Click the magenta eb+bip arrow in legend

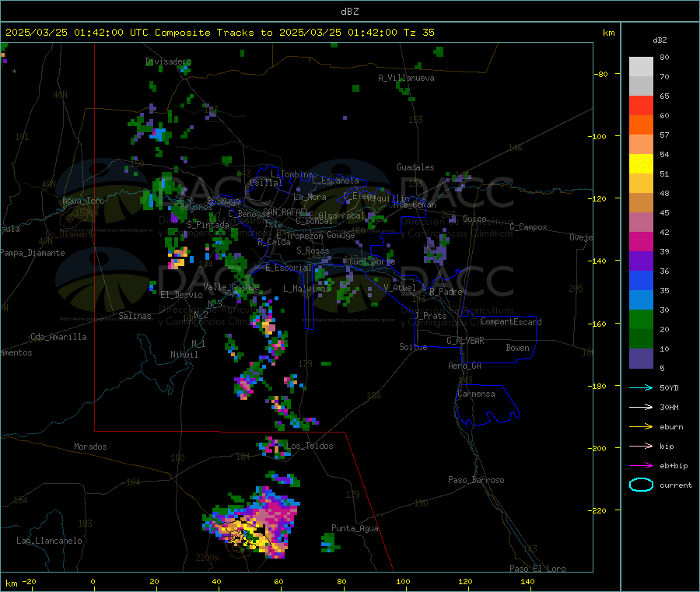(x=641, y=466)
